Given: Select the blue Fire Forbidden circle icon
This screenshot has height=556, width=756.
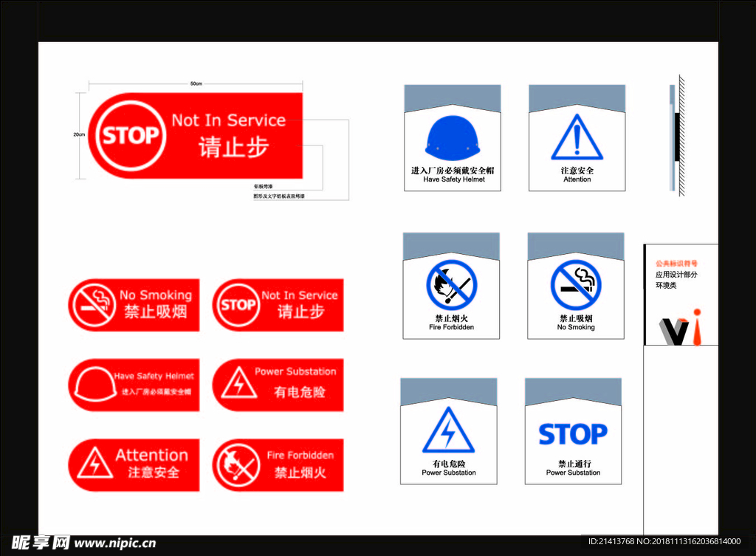Looking at the screenshot, I should tap(451, 285).
